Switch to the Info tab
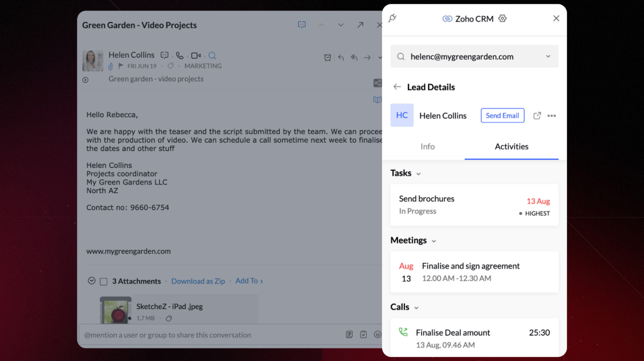This screenshot has width=644, height=361. click(x=427, y=147)
